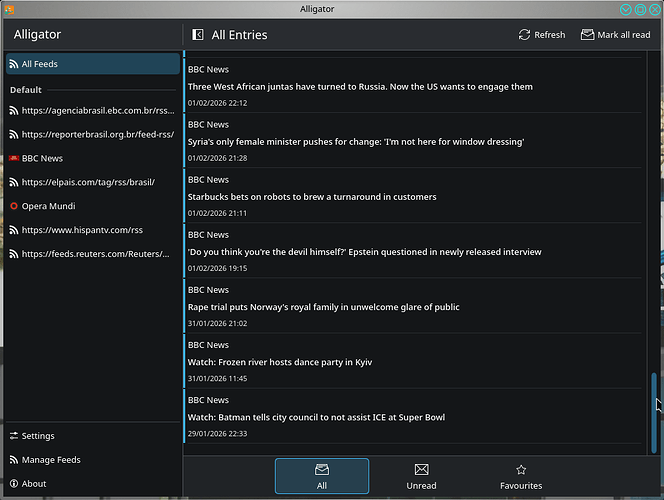Click the Mark all read envelope icon
The width and height of the screenshot is (664, 500).
(x=586, y=35)
